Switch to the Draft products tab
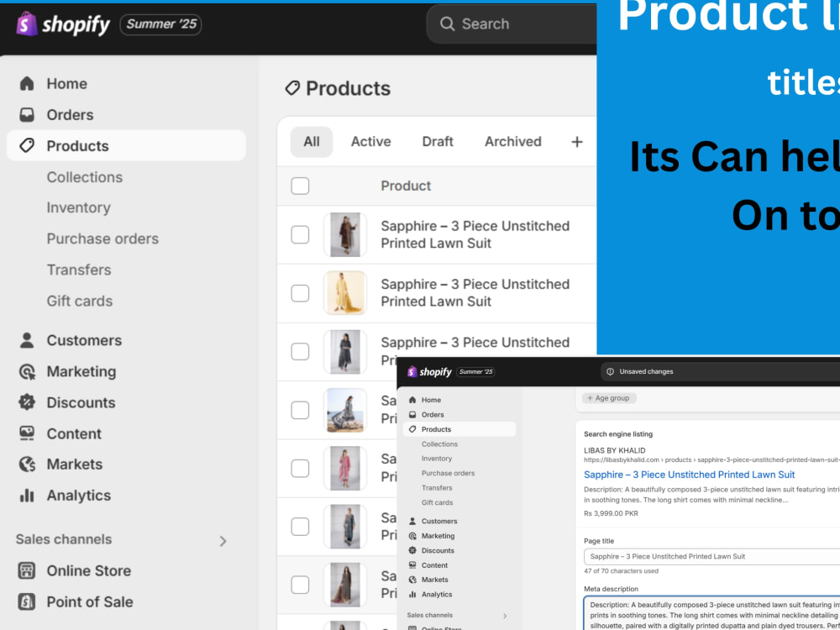Viewport: 840px width, 630px height. (438, 142)
